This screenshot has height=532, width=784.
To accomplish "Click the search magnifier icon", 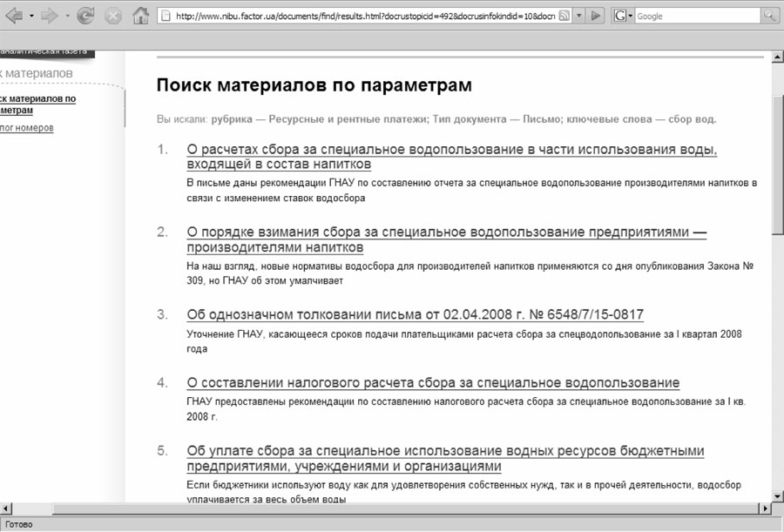I will point(770,16).
